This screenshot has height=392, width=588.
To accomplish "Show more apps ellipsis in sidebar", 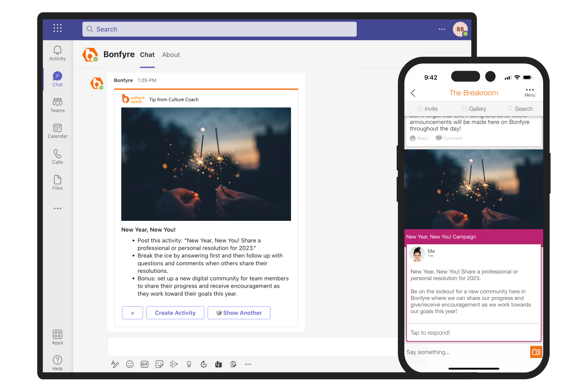I will [58, 208].
